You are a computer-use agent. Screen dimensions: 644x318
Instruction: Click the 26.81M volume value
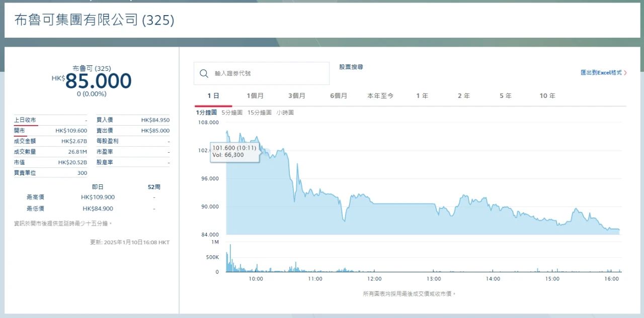point(77,152)
